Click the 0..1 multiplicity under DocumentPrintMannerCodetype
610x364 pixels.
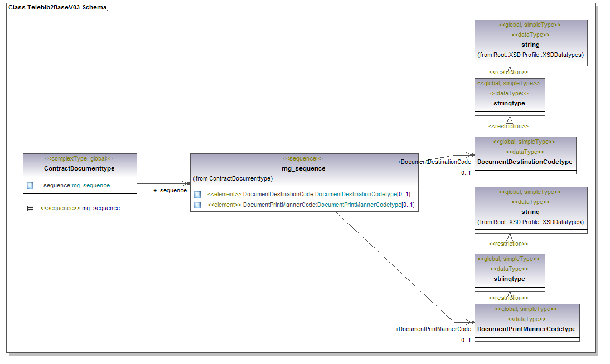pyautogui.click(x=466, y=340)
